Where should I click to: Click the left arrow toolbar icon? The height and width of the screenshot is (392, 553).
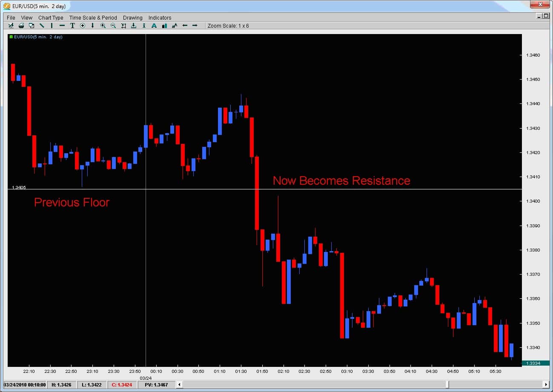[x=185, y=26]
